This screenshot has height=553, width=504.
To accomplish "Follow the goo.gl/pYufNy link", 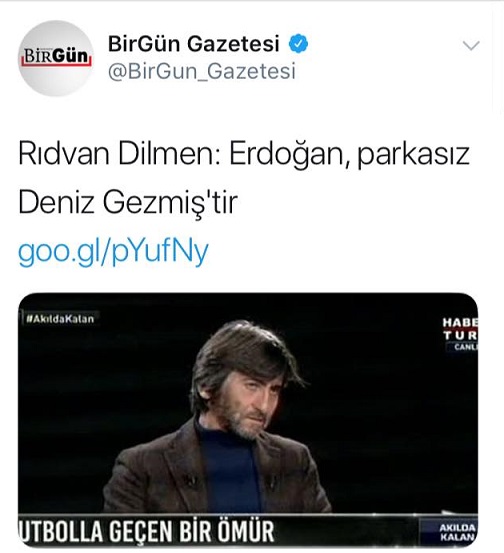I will pyautogui.click(x=113, y=252).
